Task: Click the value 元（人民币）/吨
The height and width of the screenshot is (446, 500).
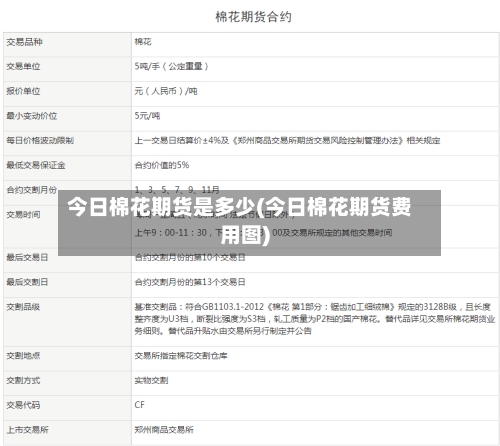Action: tap(166, 91)
